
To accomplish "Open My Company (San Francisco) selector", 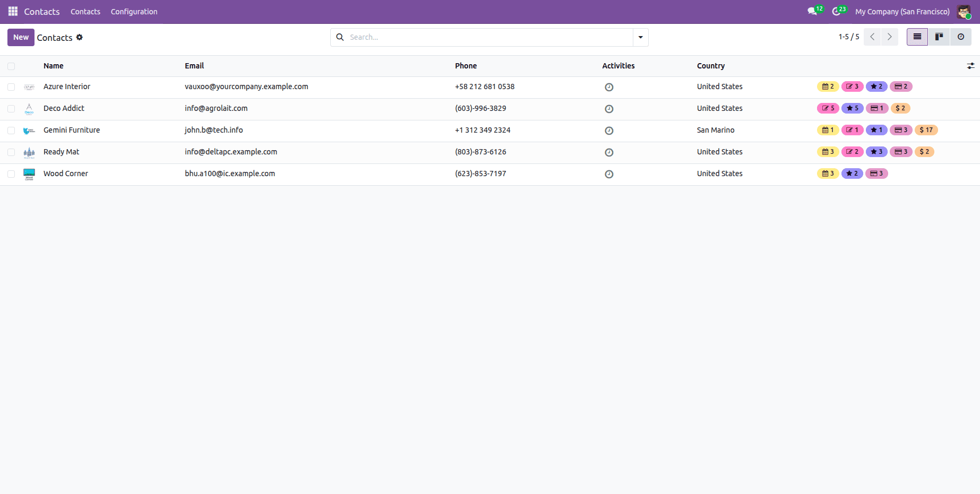I will (901, 11).
